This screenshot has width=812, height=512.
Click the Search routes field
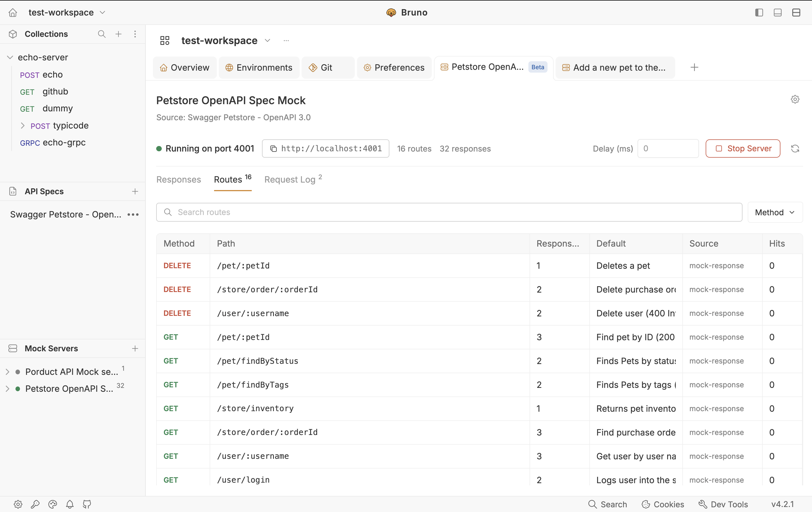[449, 212]
